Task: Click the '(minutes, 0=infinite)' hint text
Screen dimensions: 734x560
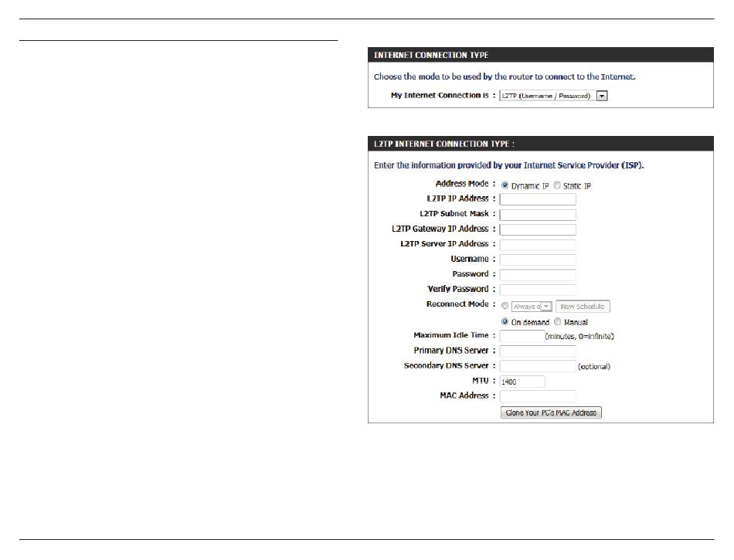Action: [x=580, y=336]
